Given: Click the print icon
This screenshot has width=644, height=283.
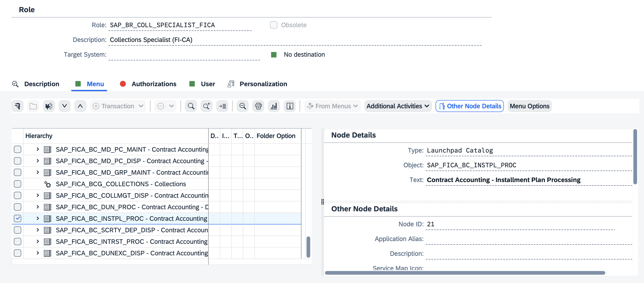Looking at the screenshot, I should (x=258, y=106).
